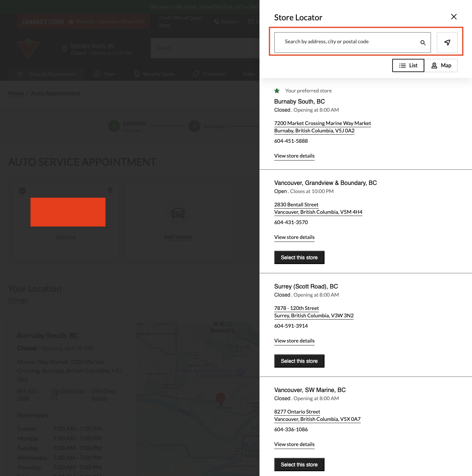The height and width of the screenshot is (476, 472).
Task: Click the green preferred store star
Action: coord(277,90)
